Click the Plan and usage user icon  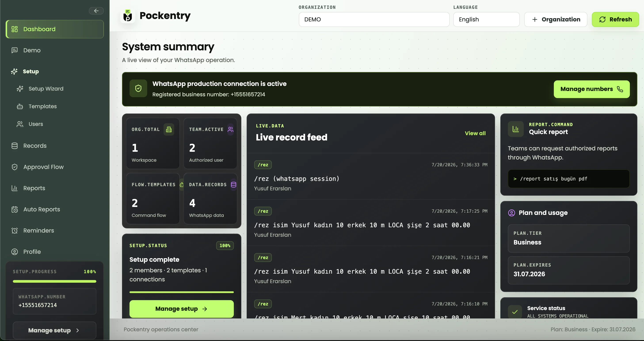click(x=511, y=213)
